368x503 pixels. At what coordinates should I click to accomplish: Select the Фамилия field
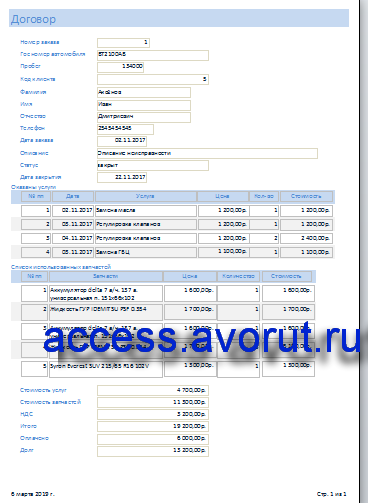point(144,92)
